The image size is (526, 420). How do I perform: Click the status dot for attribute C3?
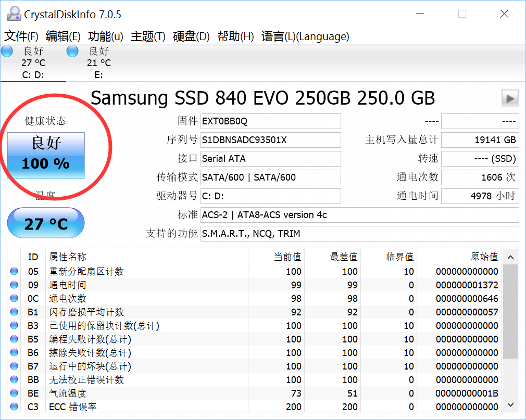[14, 406]
